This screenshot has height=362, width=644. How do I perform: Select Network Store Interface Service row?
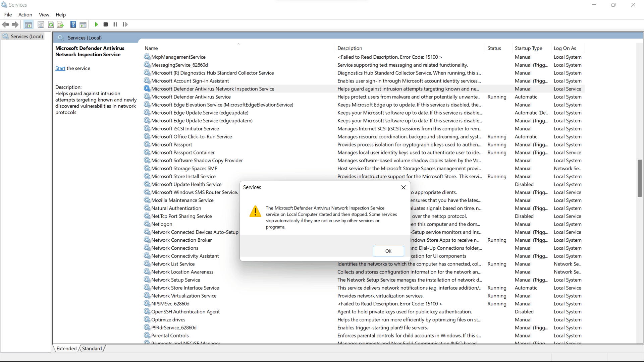364,288
